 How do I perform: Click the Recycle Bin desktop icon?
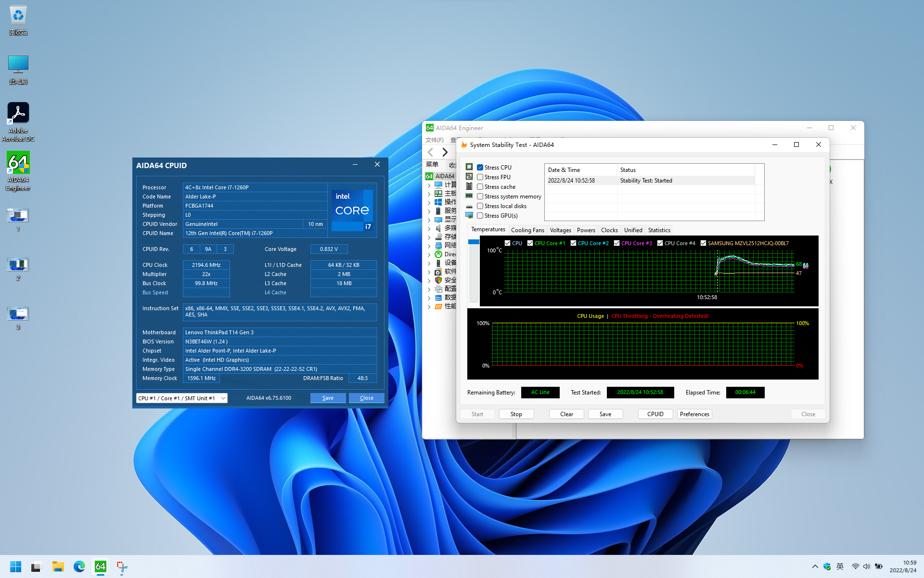tap(18, 16)
